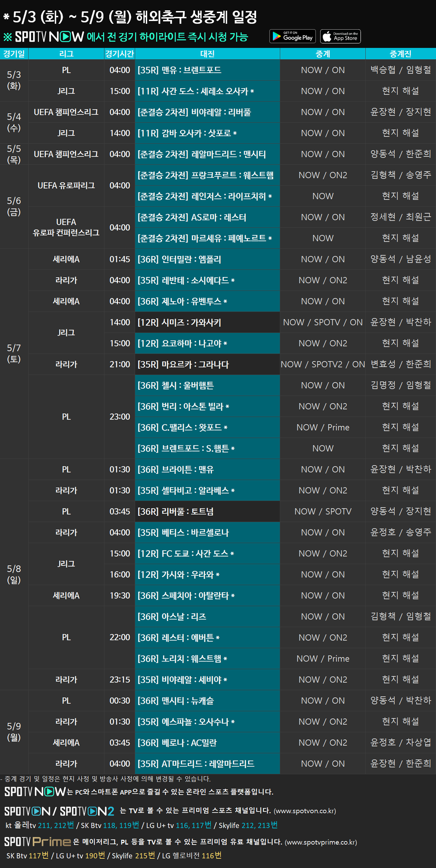Click the 리버풀 : 토트넘 match row
Screen dimensions: 436x868
tap(207, 511)
